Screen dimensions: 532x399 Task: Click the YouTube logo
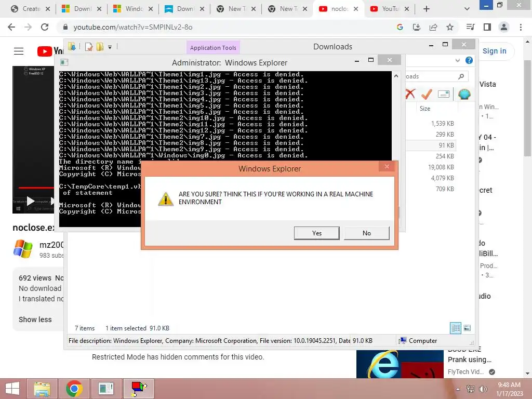[50, 51]
